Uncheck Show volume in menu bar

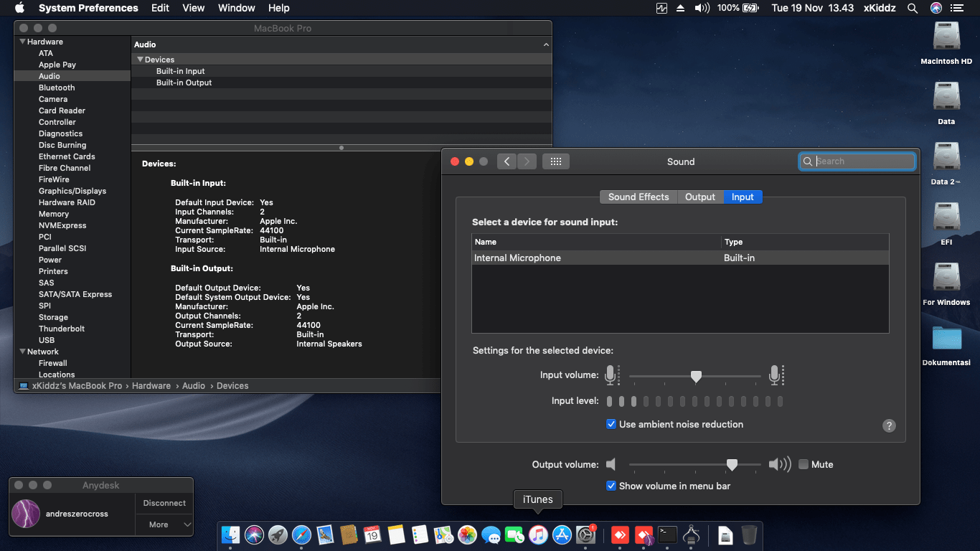[x=611, y=486]
